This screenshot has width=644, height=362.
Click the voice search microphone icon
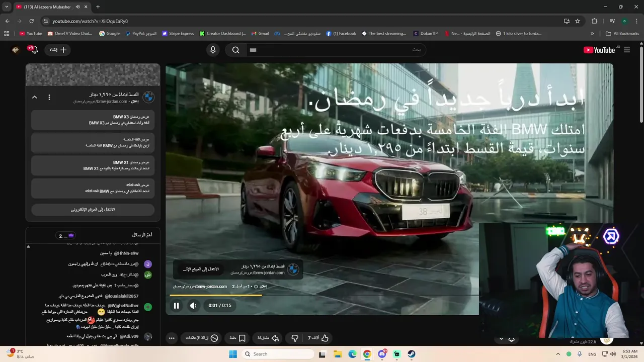click(213, 50)
